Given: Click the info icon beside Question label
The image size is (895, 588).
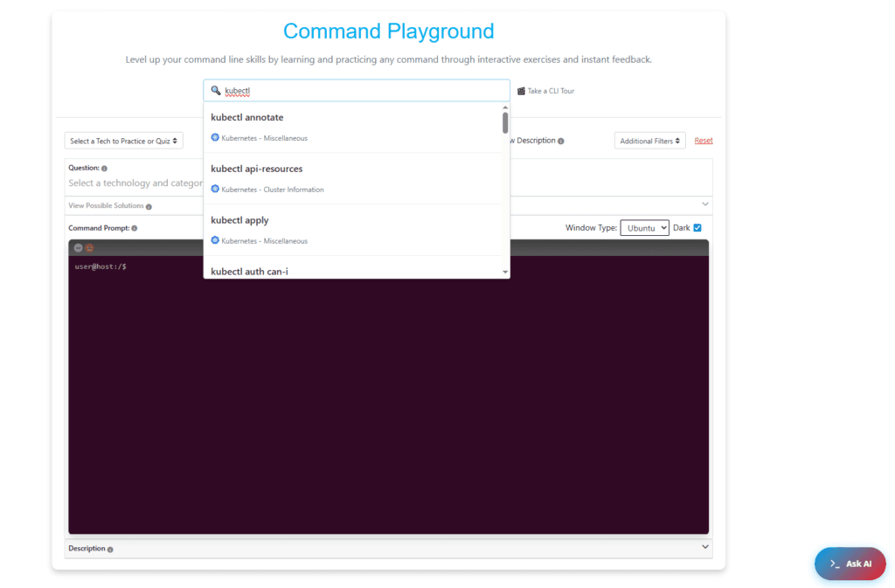Looking at the screenshot, I should [x=104, y=169].
